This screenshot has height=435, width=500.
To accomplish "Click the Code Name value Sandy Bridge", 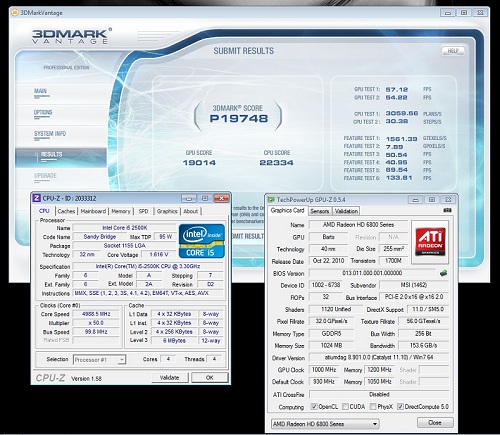I will (100, 237).
